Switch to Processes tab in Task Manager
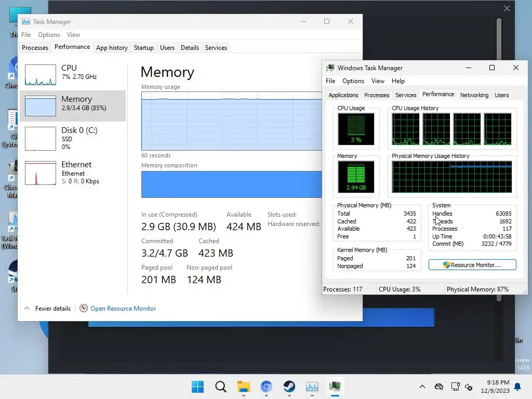The image size is (532, 399). point(35,47)
